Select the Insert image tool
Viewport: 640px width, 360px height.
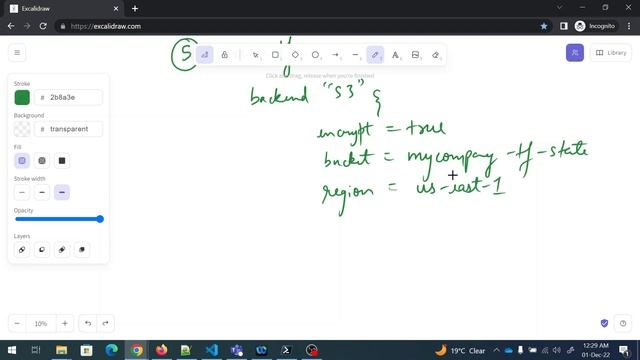pos(415,55)
